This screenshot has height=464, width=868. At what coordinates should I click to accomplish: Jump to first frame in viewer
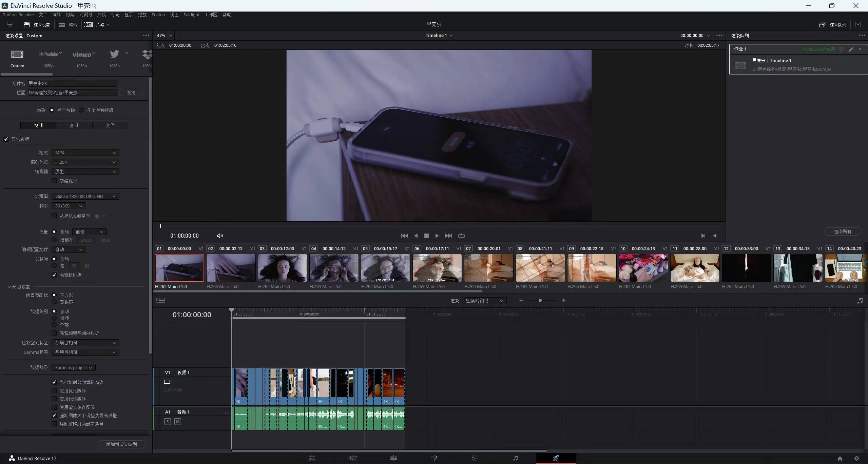[404, 236]
